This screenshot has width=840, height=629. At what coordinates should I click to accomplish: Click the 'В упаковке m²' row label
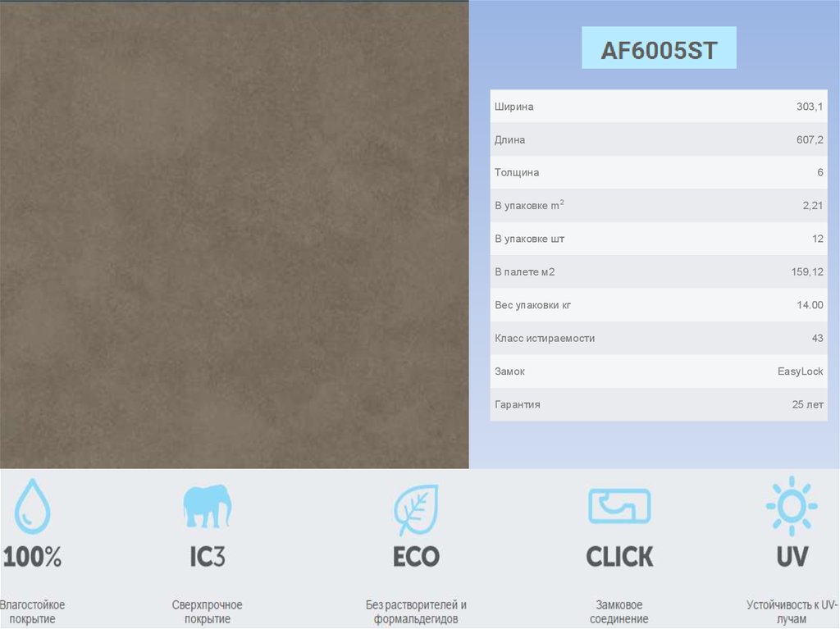point(529,205)
